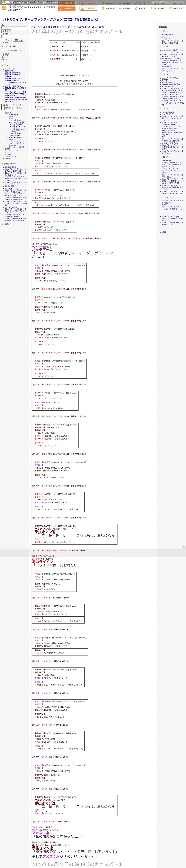Open なりきりバトラー link
Viewport: 186px width, 868px height.
15,134
